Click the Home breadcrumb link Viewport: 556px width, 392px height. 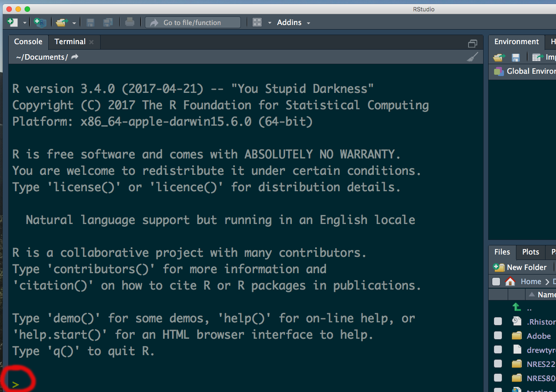(531, 281)
